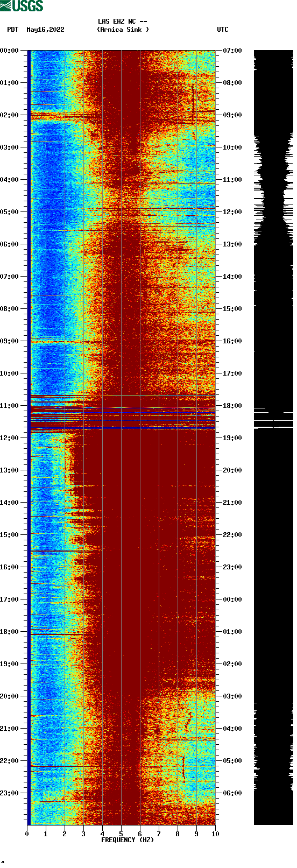The height and width of the screenshot is (868, 297).
Task: Click the 12:00 PDT time tick on left
Action: (9, 438)
